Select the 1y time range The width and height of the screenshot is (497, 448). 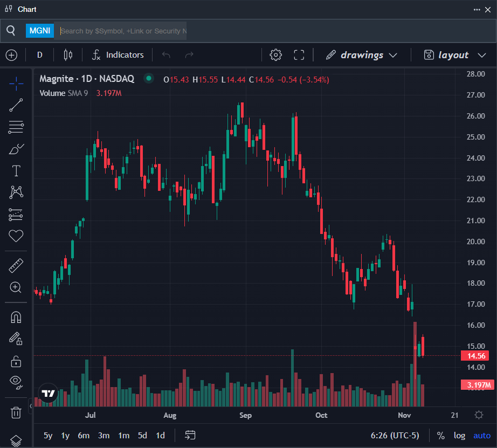[65, 436]
